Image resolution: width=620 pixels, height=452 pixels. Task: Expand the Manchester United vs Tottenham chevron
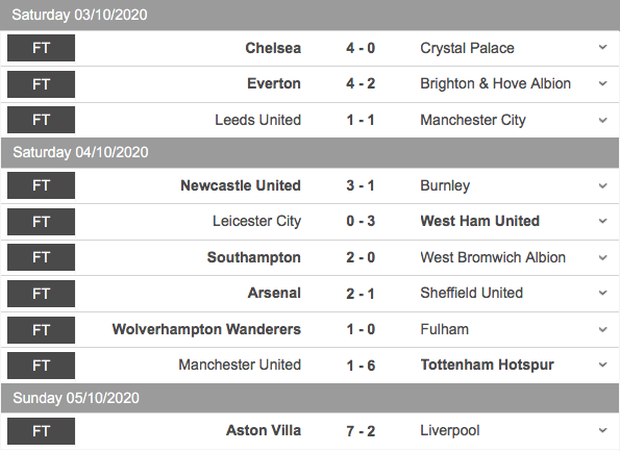pos(603,365)
